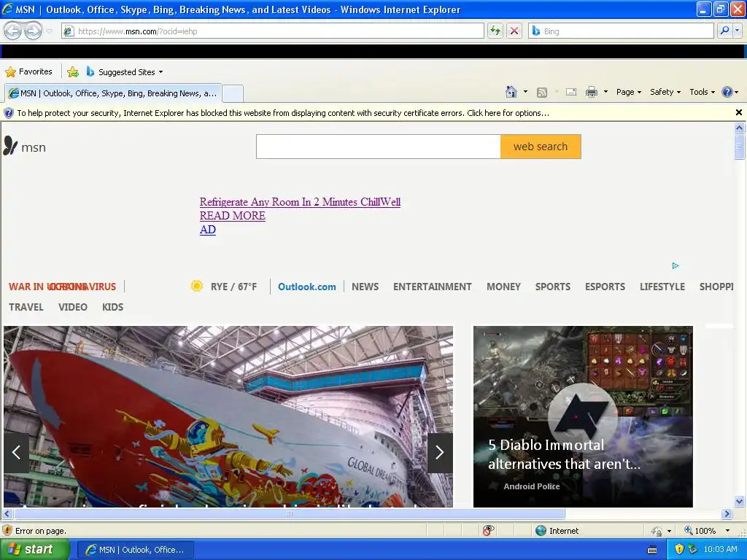Click the Error on page status icon
Image resolution: width=747 pixels, height=560 pixels.
[x=7, y=531]
